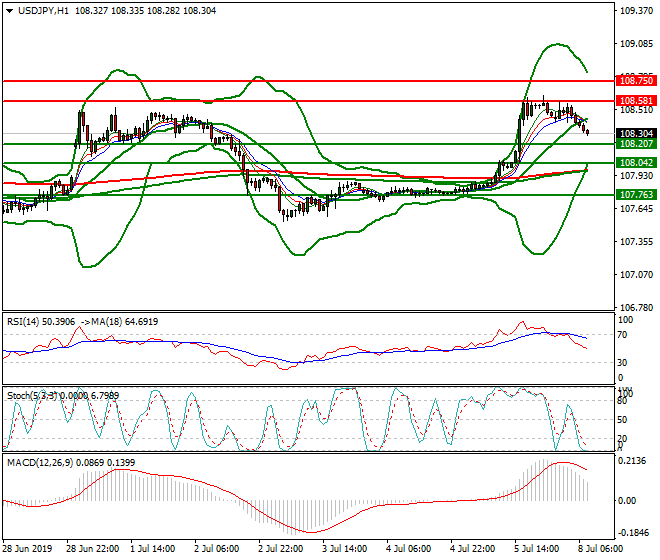Click the 106.780 value on price scale
Image resolution: width=660 pixels, height=560 pixels.
click(634, 307)
